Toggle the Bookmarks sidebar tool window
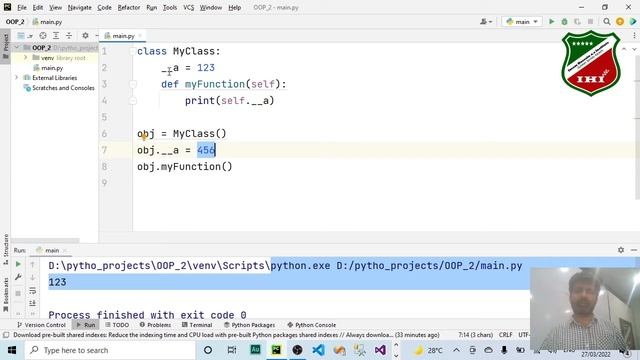Image resolution: width=640 pixels, height=360 pixels. tap(5, 294)
